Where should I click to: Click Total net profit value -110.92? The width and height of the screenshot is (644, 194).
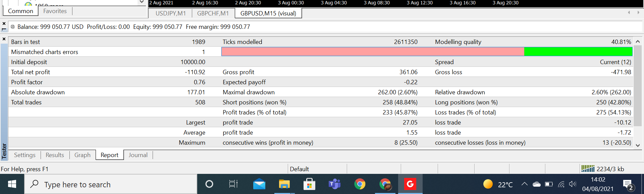[195, 72]
